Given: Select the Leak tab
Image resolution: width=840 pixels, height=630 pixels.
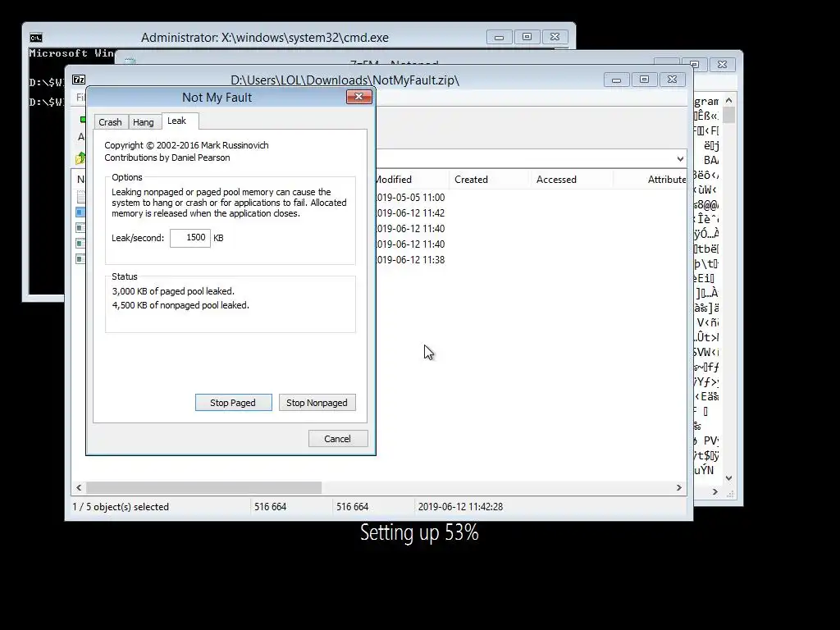Looking at the screenshot, I should click(177, 121).
